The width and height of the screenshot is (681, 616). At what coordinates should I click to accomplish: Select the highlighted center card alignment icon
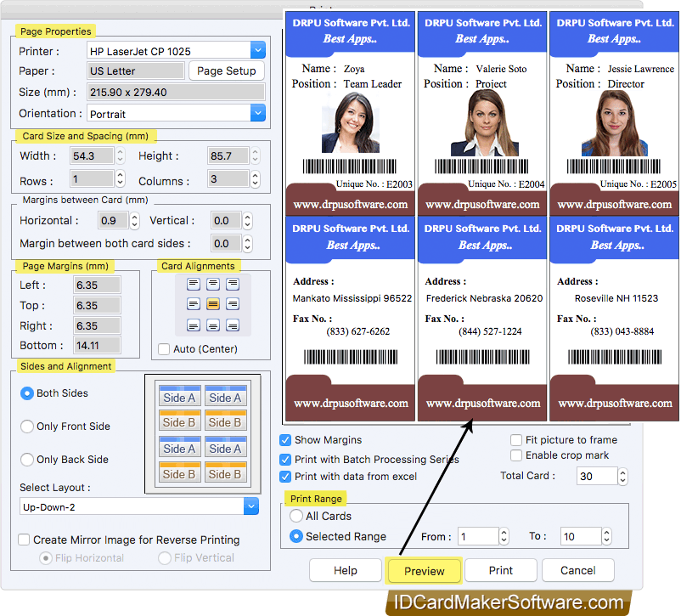click(x=213, y=304)
